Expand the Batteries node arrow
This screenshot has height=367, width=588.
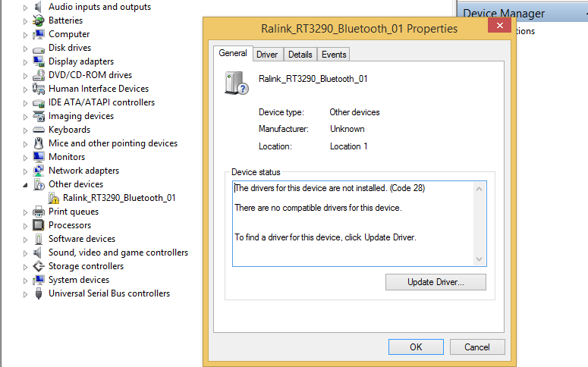click(25, 21)
